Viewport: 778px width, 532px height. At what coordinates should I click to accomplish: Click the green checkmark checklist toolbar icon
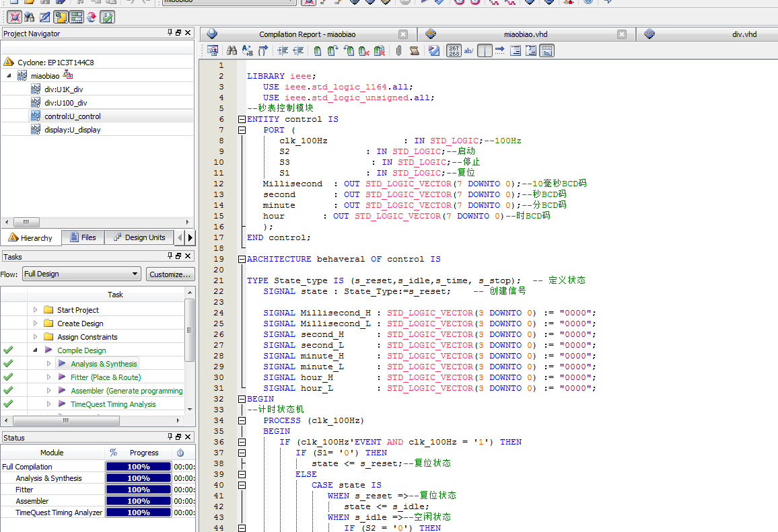pos(108,17)
